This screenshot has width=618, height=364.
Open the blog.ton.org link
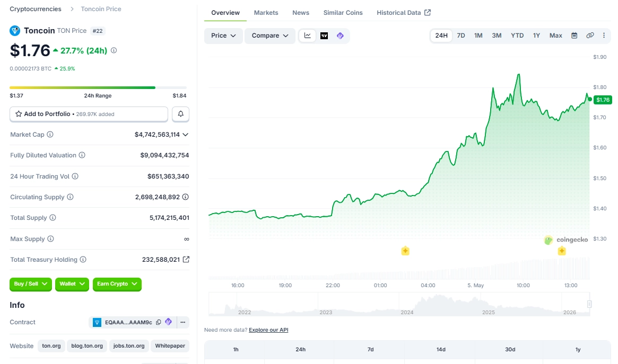[x=87, y=346]
